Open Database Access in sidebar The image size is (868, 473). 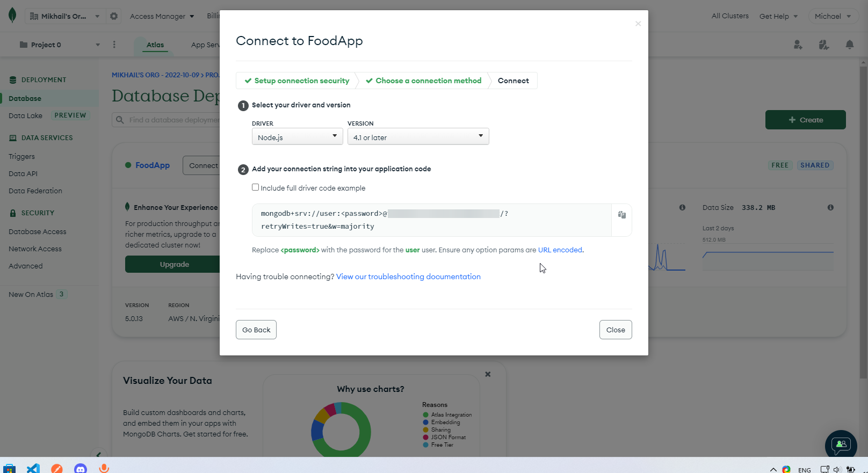[x=38, y=231]
